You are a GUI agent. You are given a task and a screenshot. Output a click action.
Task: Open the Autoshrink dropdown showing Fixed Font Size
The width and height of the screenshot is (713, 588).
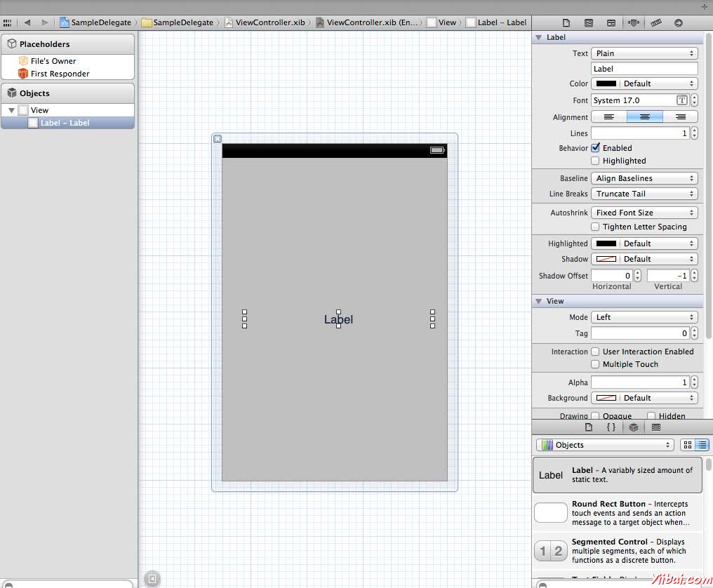[x=644, y=212]
